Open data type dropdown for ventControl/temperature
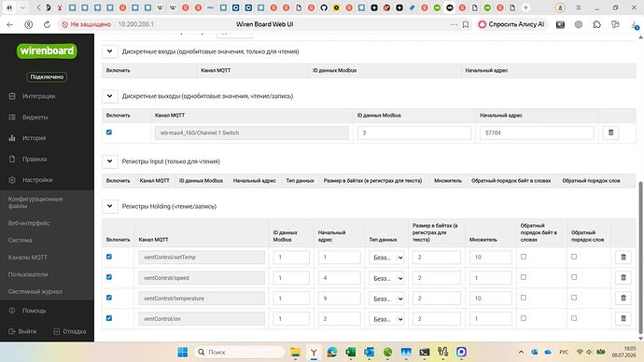The height and width of the screenshot is (362, 644). click(x=386, y=299)
